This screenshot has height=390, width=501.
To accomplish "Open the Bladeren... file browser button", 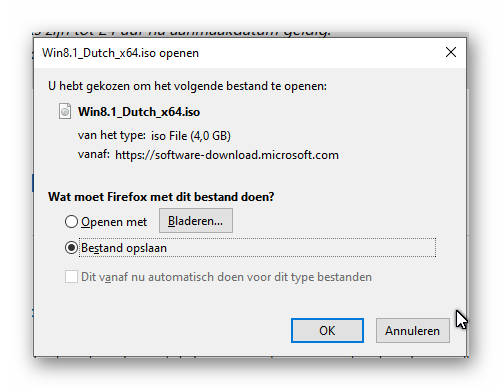I will click(196, 221).
